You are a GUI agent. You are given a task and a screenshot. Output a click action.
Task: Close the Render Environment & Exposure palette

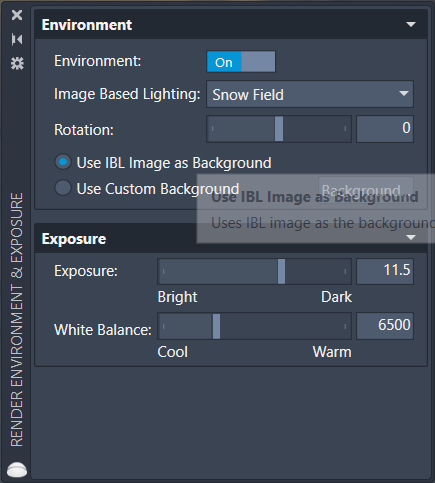coord(17,15)
